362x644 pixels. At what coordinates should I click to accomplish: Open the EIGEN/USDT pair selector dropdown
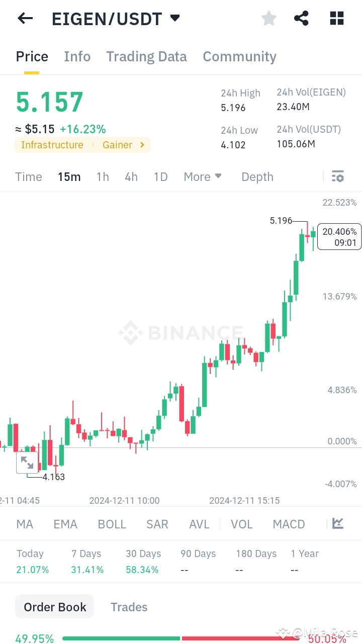coord(174,18)
